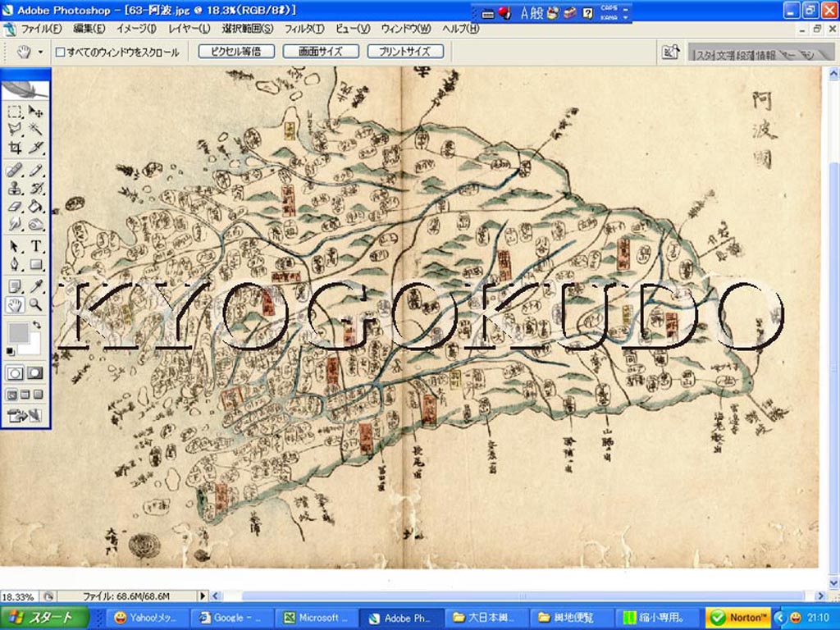Select the Rectangle shape tool

[x=35, y=264]
